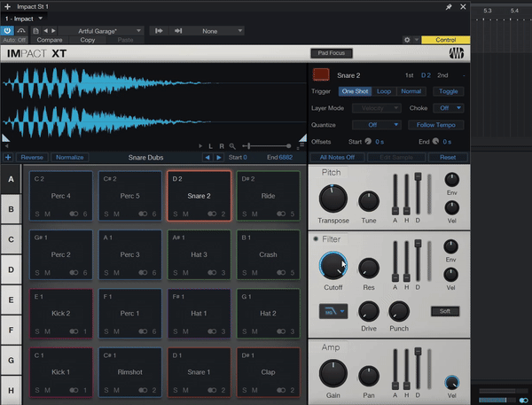
Task: Open the settings gear icon
Action: click(407, 40)
